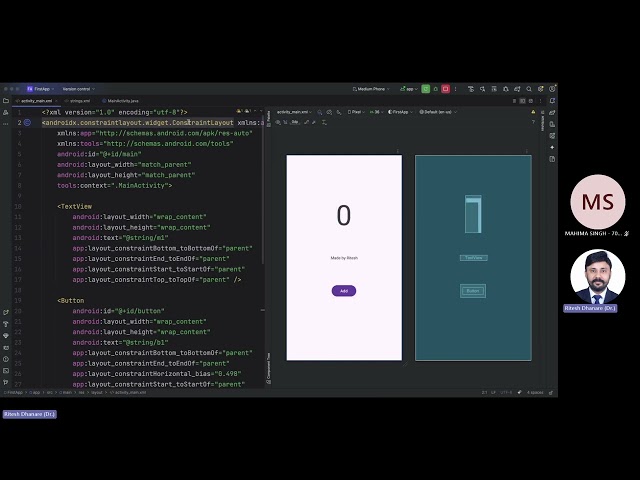Open Running Devices icon on right sidebar

pos(552,136)
